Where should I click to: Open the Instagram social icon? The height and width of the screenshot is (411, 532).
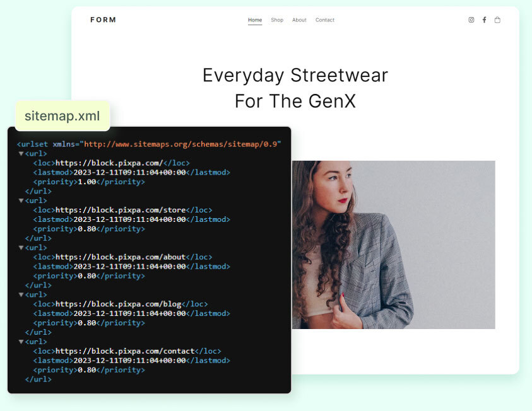[x=471, y=20]
